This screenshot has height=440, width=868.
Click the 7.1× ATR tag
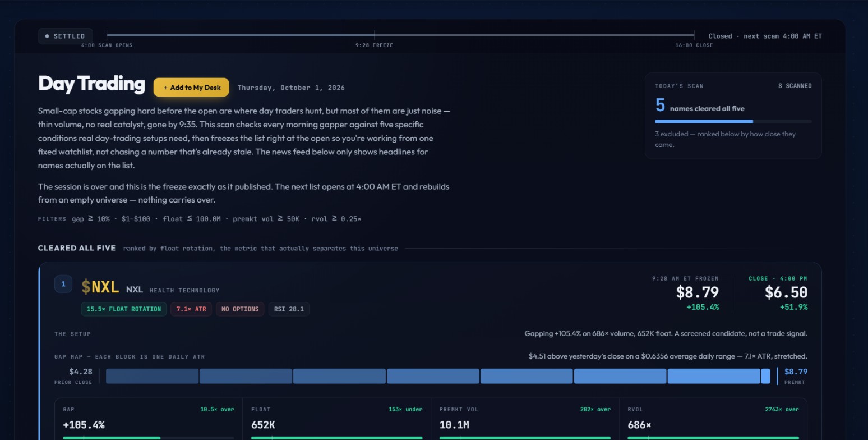click(191, 309)
